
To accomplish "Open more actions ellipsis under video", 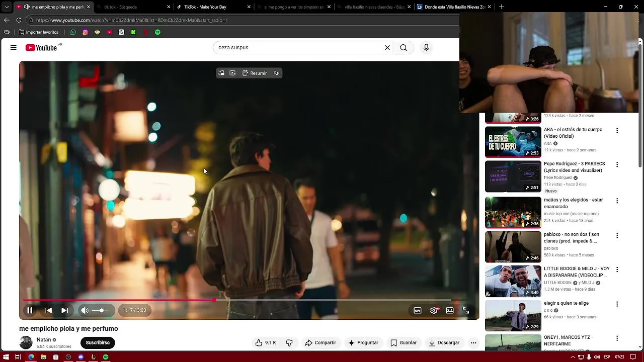I will 473,343.
